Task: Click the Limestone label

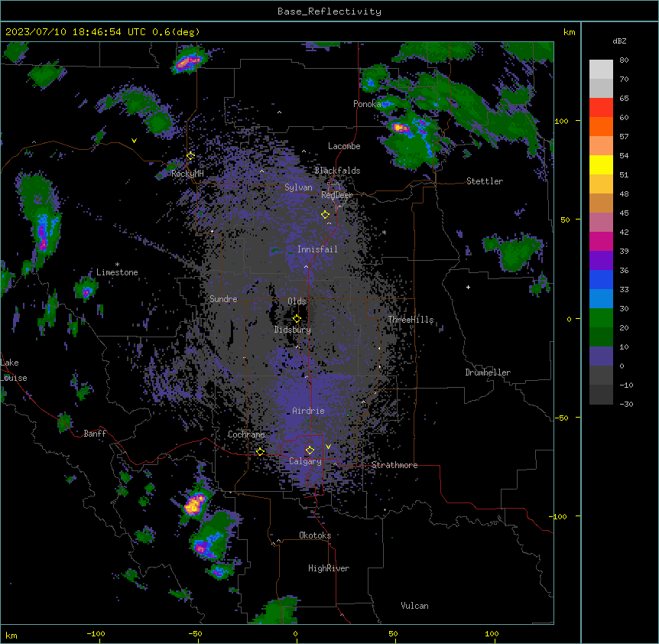Action: [x=117, y=272]
